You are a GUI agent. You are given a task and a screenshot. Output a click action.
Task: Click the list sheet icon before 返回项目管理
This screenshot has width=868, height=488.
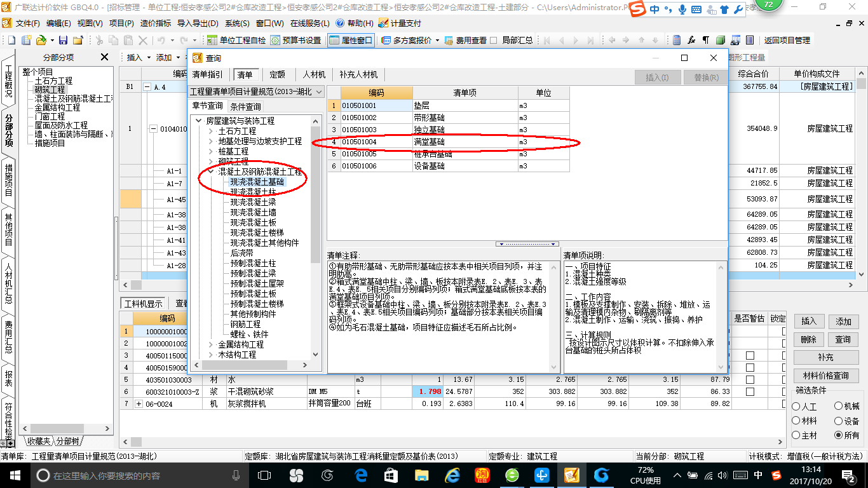click(x=750, y=40)
